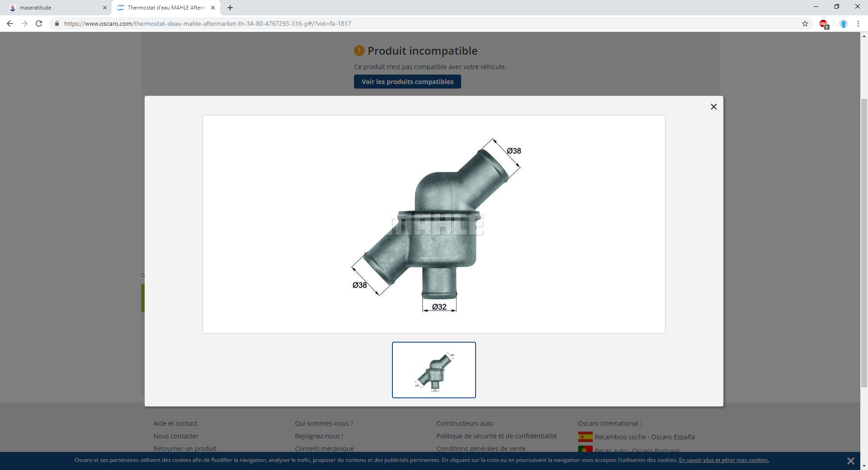The width and height of the screenshot is (868, 470).
Task: Click the page scroll down arrow
Action: 864,466
